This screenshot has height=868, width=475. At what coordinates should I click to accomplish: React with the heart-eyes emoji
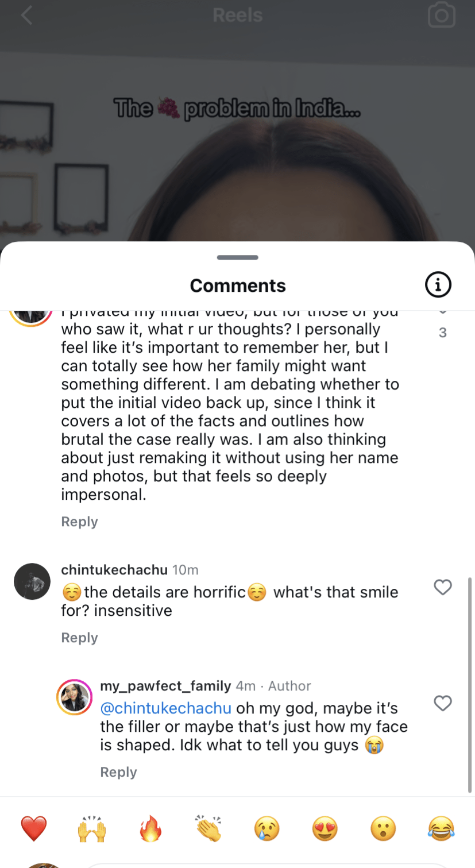pyautogui.click(x=325, y=829)
